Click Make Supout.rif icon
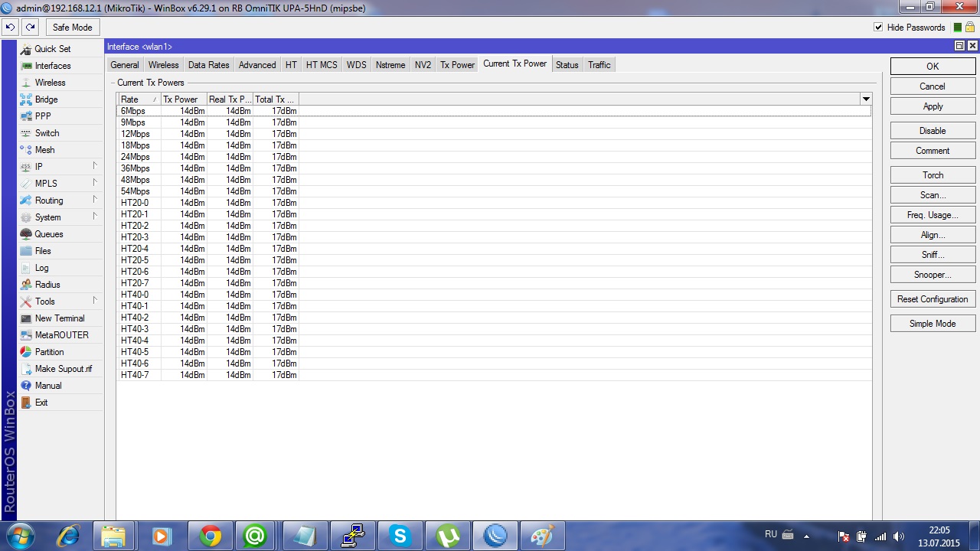The width and height of the screenshot is (980, 551). (x=26, y=369)
